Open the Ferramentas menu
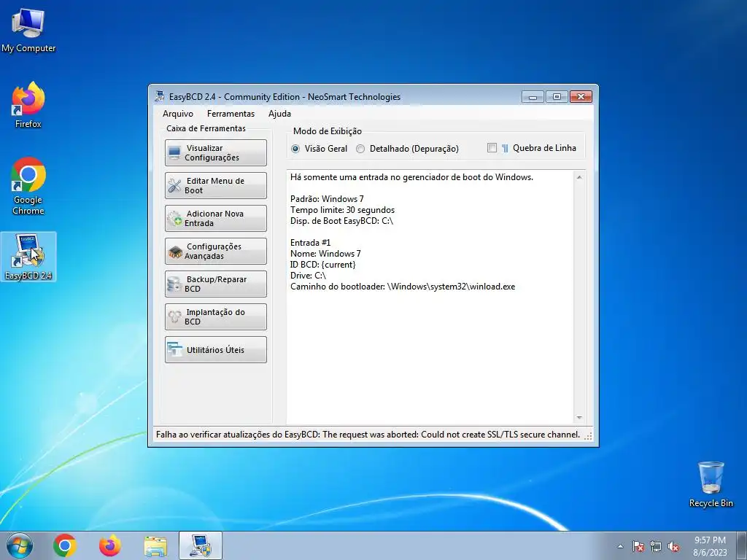Screen dimensions: 747x560 (x=231, y=114)
